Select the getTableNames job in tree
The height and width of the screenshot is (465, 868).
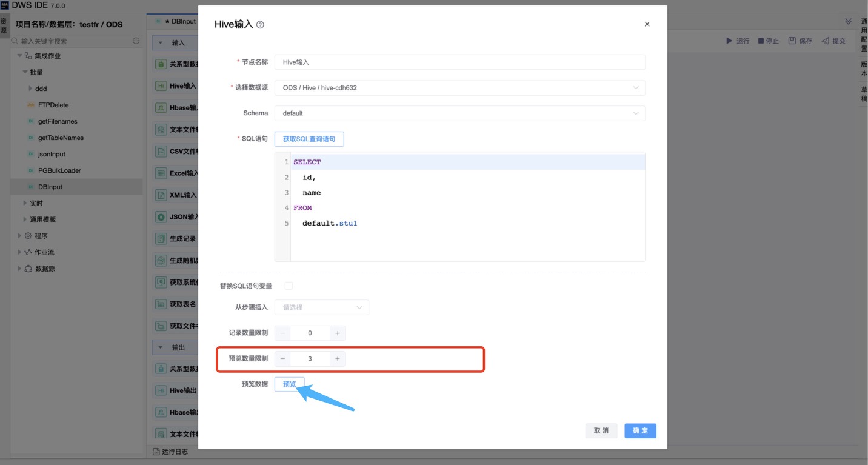click(61, 138)
